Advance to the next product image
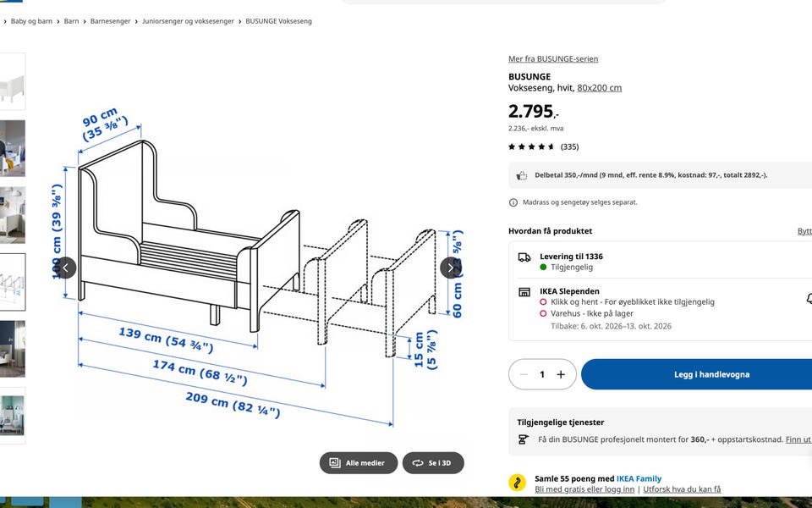 451,268
